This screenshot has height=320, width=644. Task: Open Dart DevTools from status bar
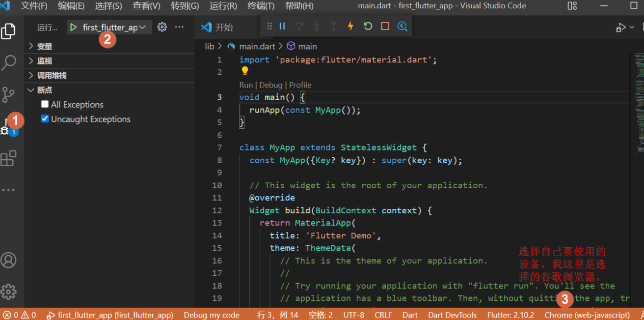452,315
